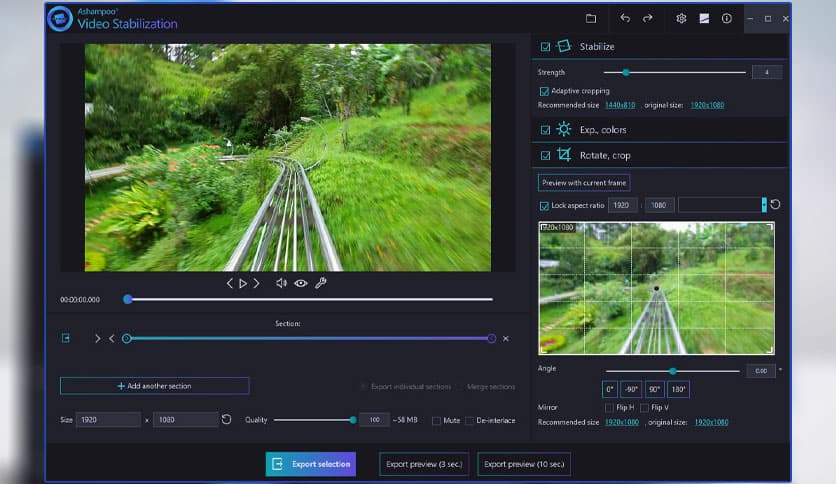Click Export preview (10 sec.) button
The width and height of the screenshot is (836, 484).
(524, 464)
